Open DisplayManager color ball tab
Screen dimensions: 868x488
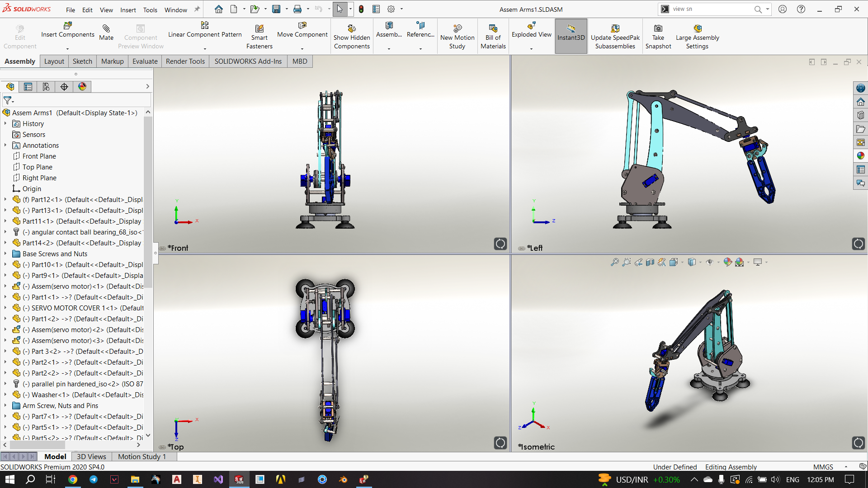82,87
